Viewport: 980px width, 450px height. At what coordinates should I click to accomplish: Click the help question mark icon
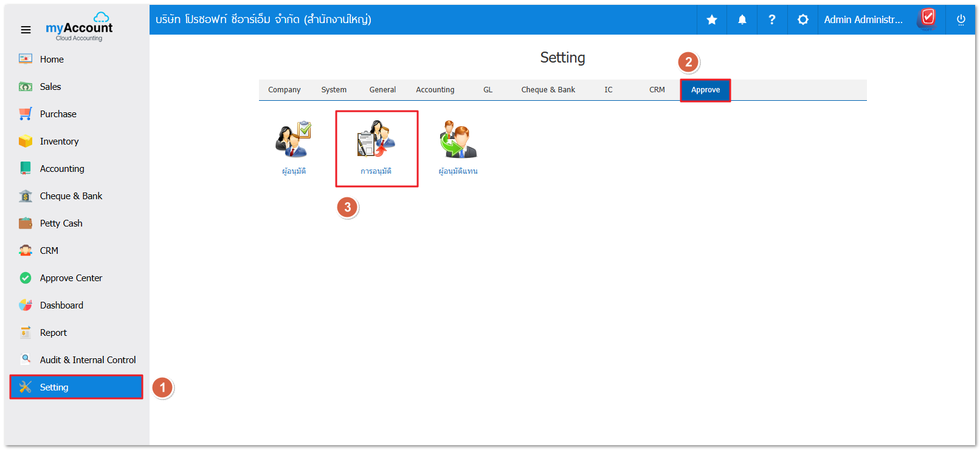771,20
